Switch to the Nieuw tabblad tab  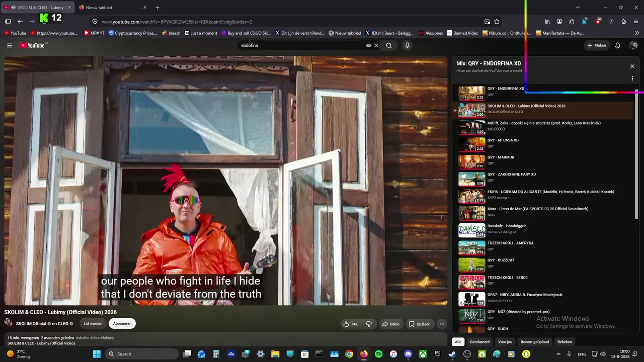click(x=113, y=8)
